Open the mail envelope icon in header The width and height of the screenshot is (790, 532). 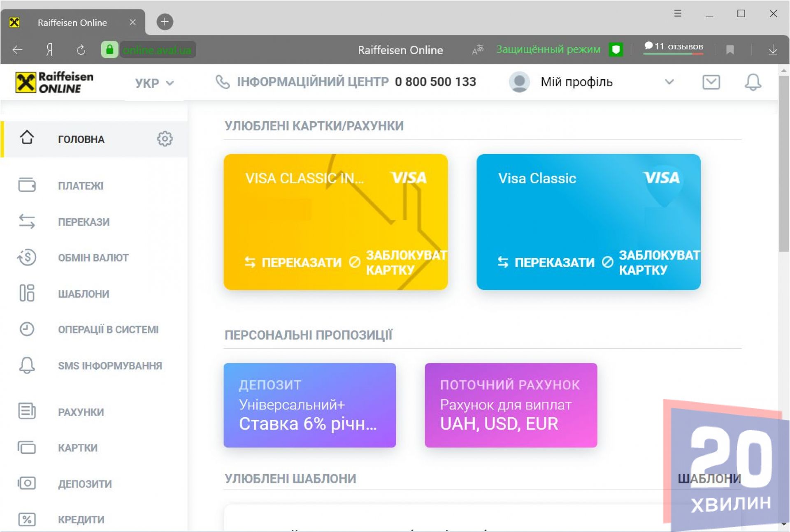[x=711, y=82]
